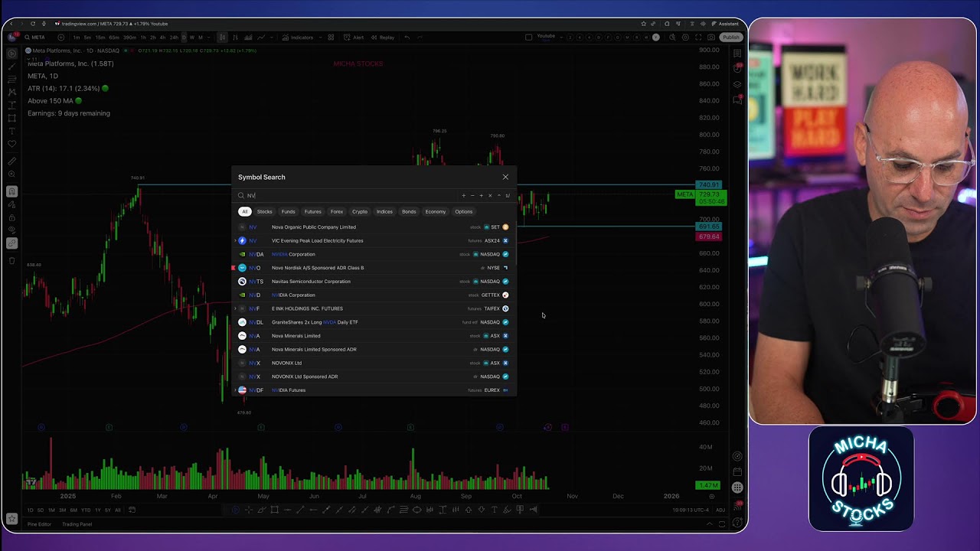980x551 pixels.
Task: Expand E INK HOLDINGS INC. FUTURES row
Action: tap(235, 308)
